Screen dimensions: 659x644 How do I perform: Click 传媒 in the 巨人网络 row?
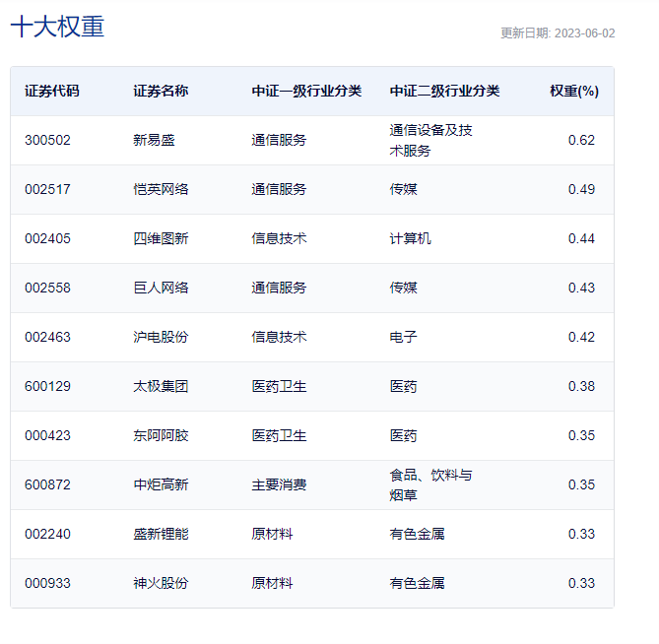[x=404, y=288]
